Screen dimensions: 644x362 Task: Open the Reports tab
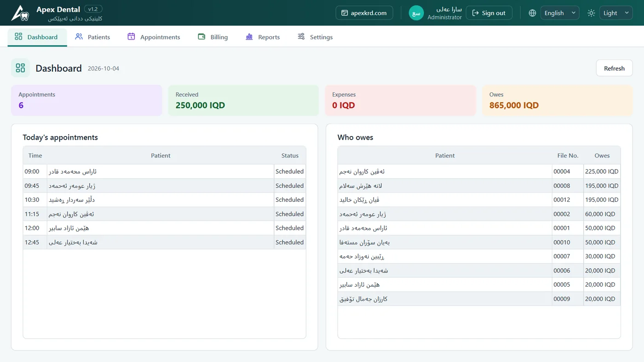263,37
